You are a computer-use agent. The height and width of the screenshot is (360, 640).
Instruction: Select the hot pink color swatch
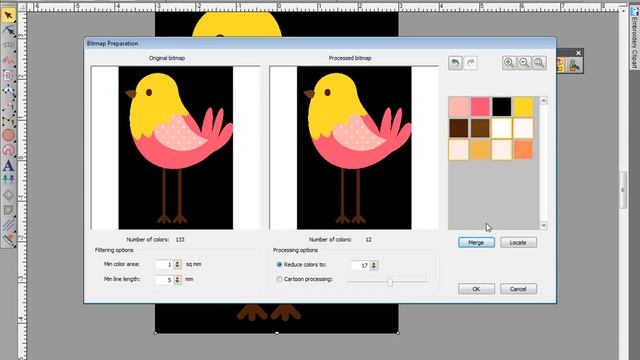coord(480,107)
